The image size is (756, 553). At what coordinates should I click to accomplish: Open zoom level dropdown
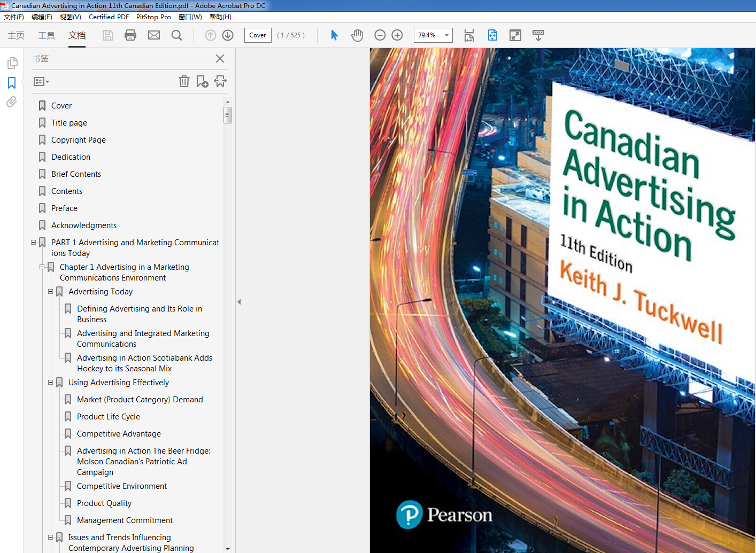(x=446, y=35)
